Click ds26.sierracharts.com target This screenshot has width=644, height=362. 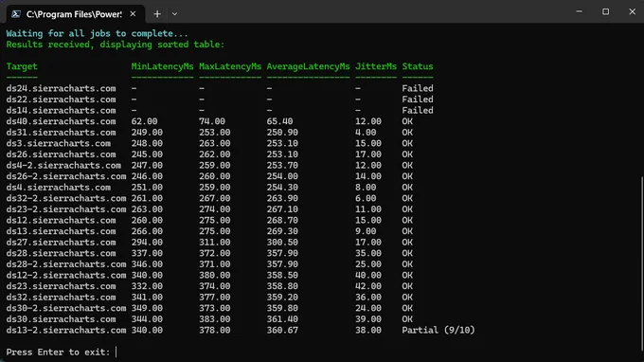pyautogui.click(x=61, y=154)
